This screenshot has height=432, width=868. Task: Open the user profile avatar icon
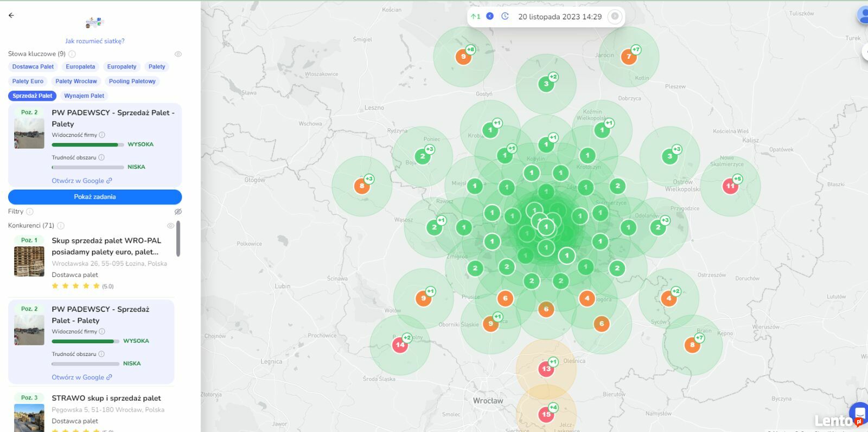tap(863, 15)
